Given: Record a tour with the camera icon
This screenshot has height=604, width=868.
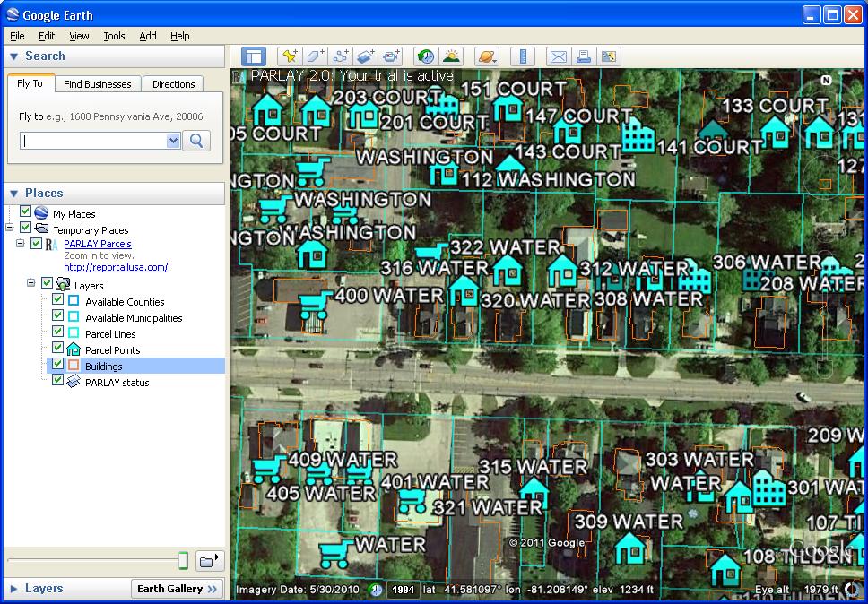Looking at the screenshot, I should pyautogui.click(x=391, y=56).
